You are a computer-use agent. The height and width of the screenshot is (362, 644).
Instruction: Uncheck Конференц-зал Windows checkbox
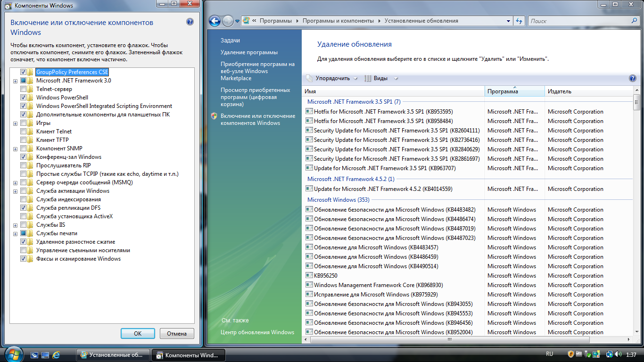coord(23,157)
